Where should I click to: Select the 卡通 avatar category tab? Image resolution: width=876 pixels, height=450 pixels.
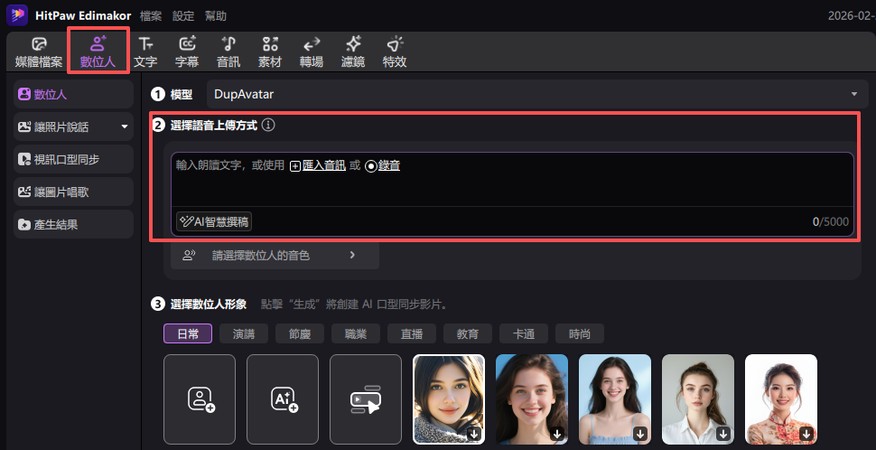[523, 334]
